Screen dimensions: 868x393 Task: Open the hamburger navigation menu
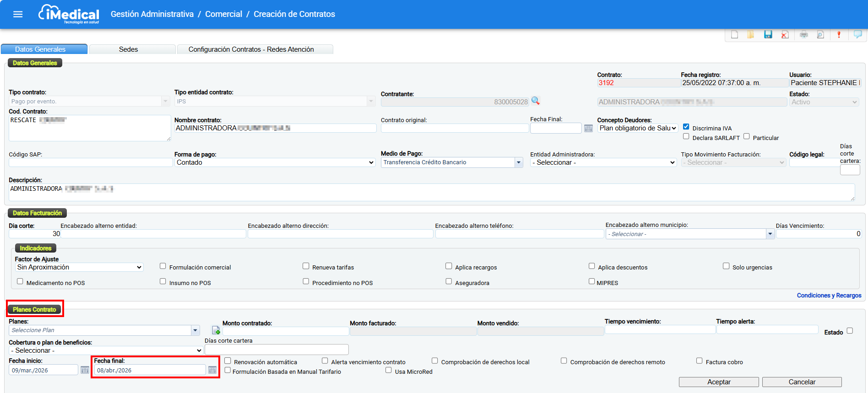pyautogui.click(x=18, y=14)
